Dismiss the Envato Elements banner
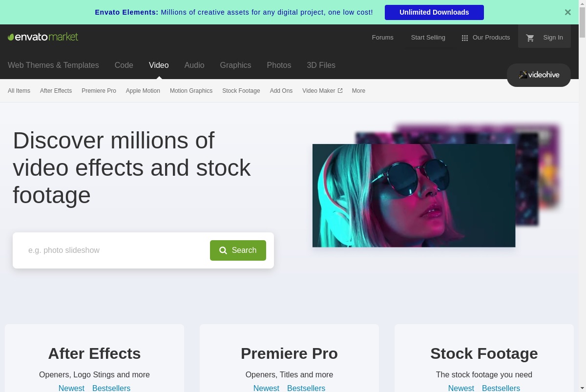The image size is (586, 392). coord(567,12)
